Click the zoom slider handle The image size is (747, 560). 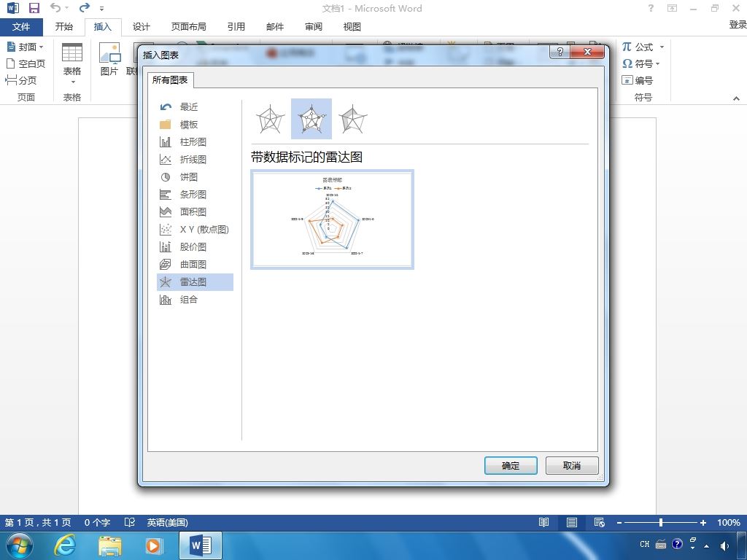tap(661, 522)
